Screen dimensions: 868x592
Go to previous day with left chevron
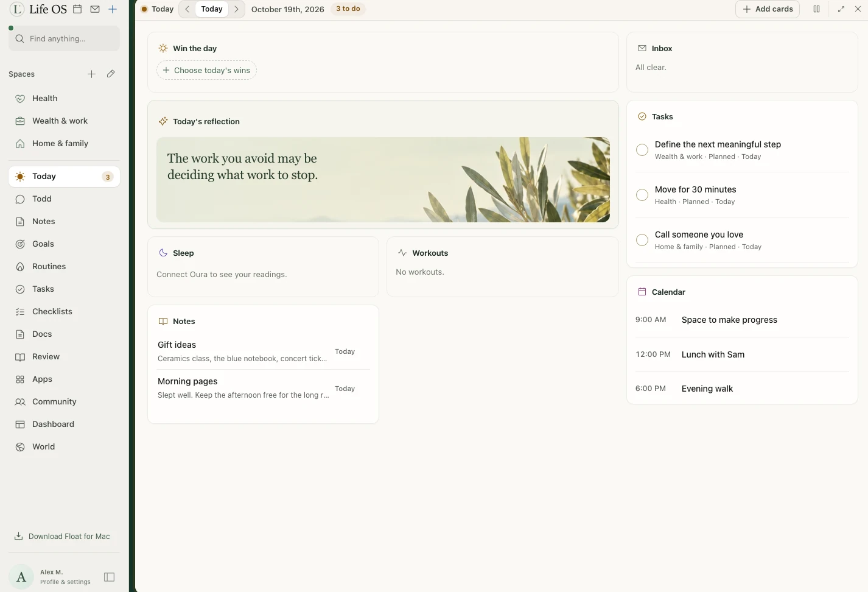click(x=187, y=9)
